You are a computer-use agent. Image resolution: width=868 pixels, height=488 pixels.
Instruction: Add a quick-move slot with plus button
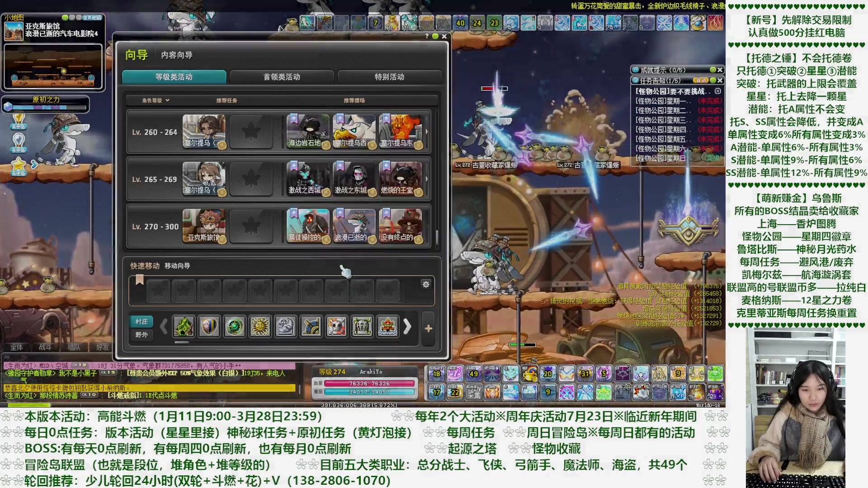point(428,328)
